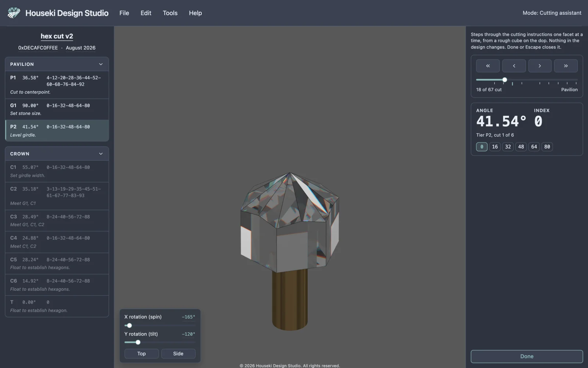Screen dimensions: 588x368
Task: Switch to Side view
Action: point(178,354)
